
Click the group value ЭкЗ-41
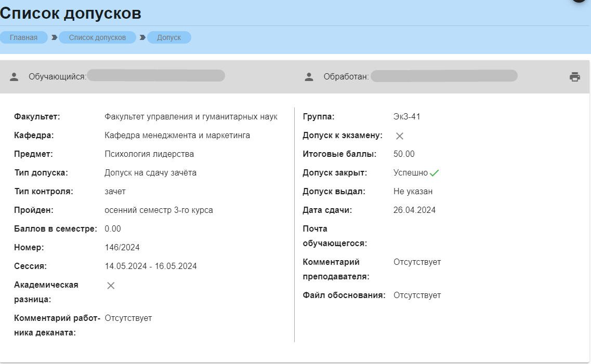(x=407, y=117)
